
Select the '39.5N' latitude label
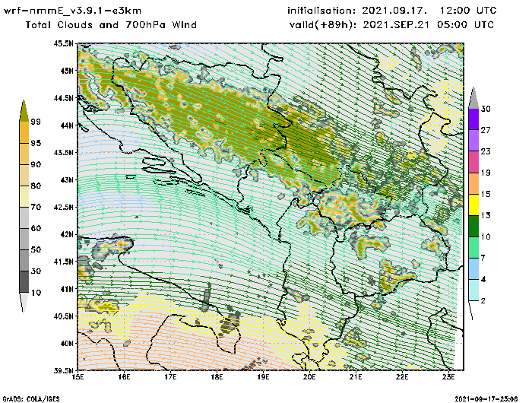(x=63, y=370)
